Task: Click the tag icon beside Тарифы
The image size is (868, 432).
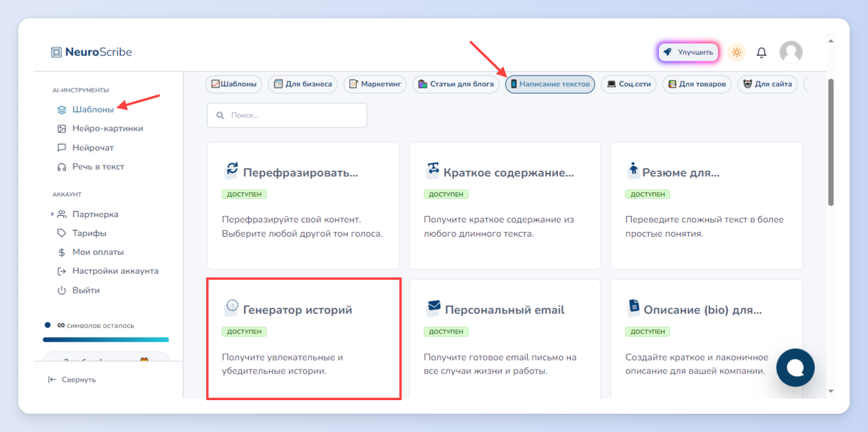Action: (61, 233)
